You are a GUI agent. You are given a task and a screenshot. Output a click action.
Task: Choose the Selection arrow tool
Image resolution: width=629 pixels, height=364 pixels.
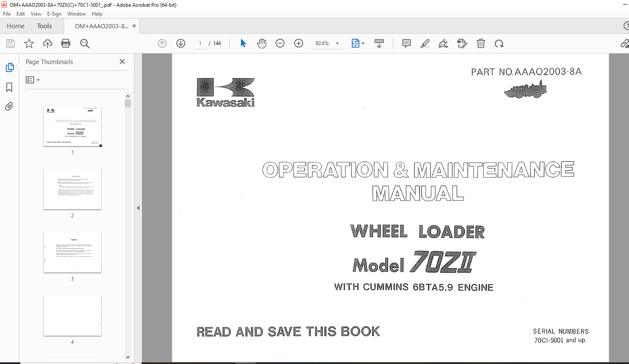click(x=243, y=43)
